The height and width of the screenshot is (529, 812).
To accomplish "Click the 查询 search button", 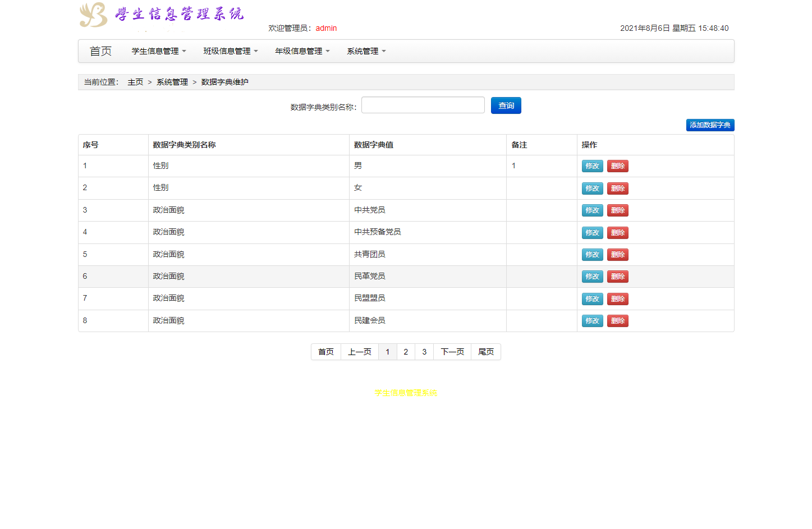I will [x=505, y=105].
